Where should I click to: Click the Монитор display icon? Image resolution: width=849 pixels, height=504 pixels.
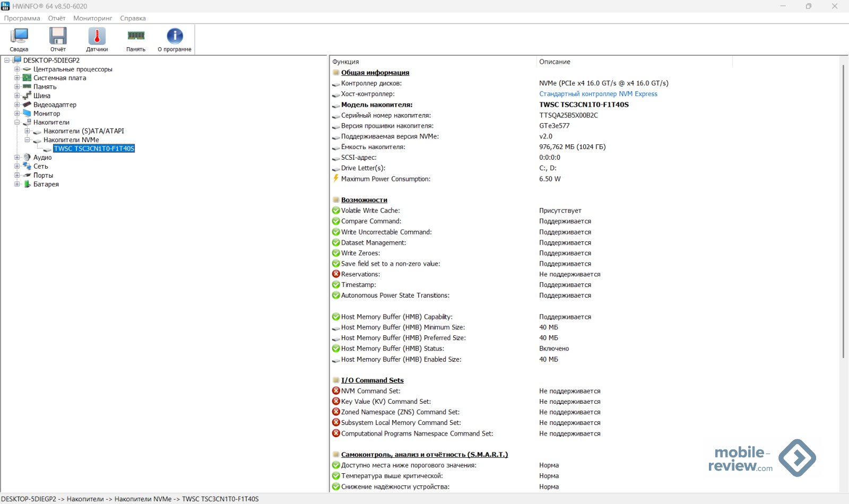coord(27,114)
